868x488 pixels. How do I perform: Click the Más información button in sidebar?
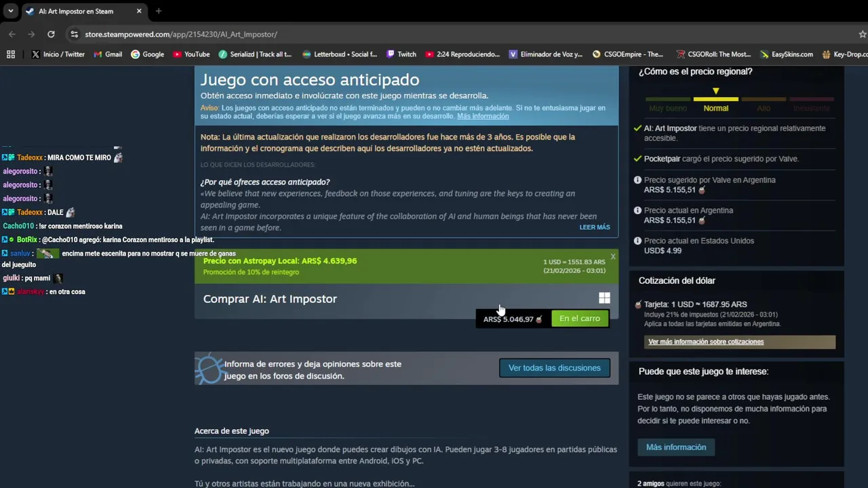tap(676, 447)
